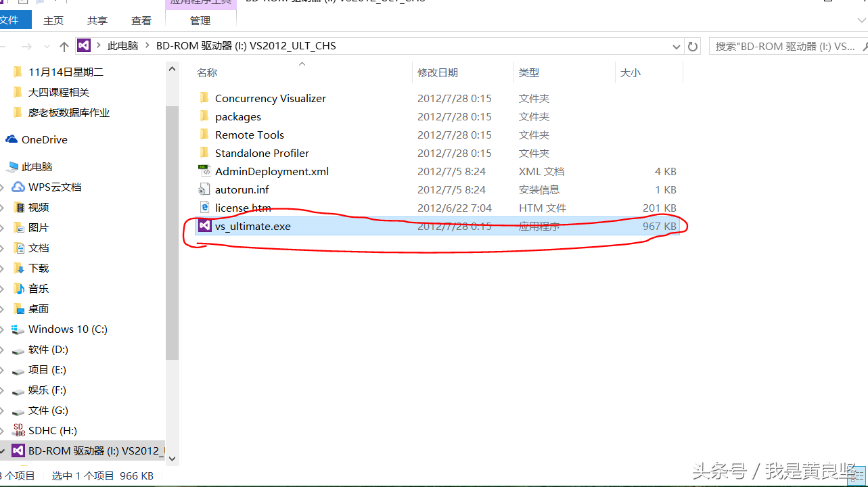Select WPS云文档 in navigation pane
Viewport: 868px width, 487px height.
pos(55,187)
